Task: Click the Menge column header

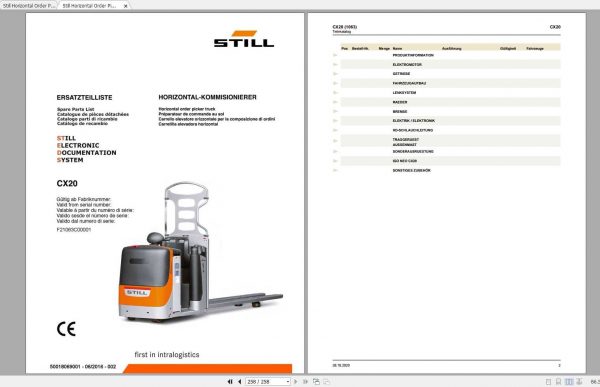Action: (384, 49)
